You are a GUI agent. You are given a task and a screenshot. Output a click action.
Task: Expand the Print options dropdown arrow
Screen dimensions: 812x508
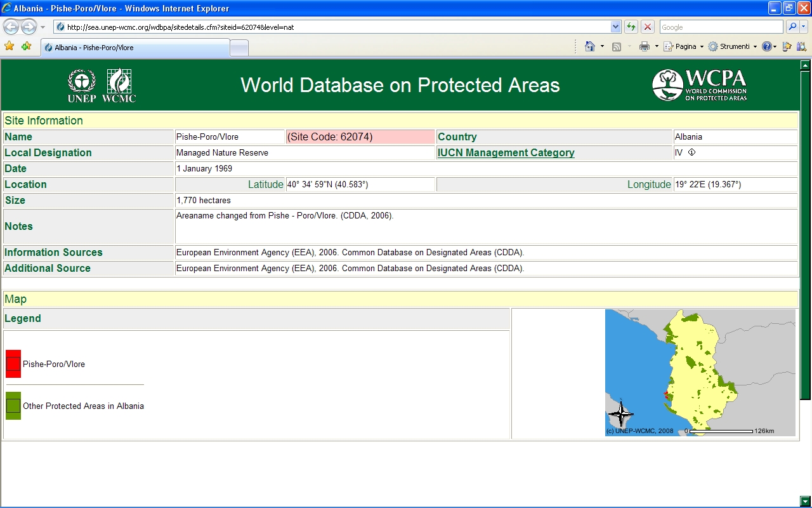point(657,46)
